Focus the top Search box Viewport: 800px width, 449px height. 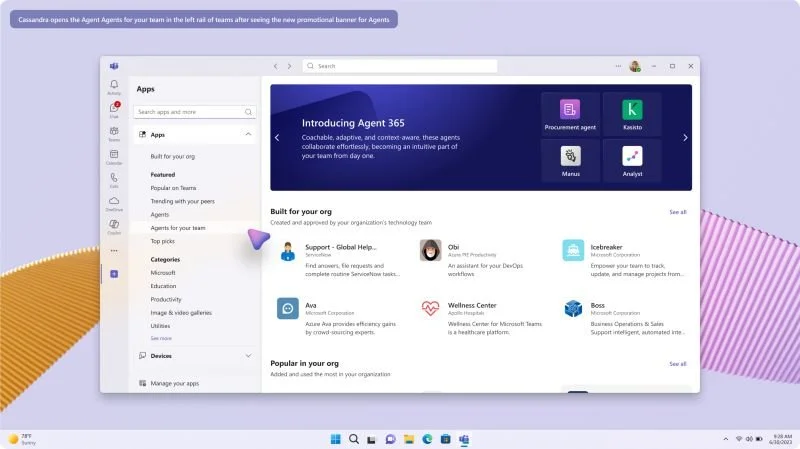tap(399, 66)
